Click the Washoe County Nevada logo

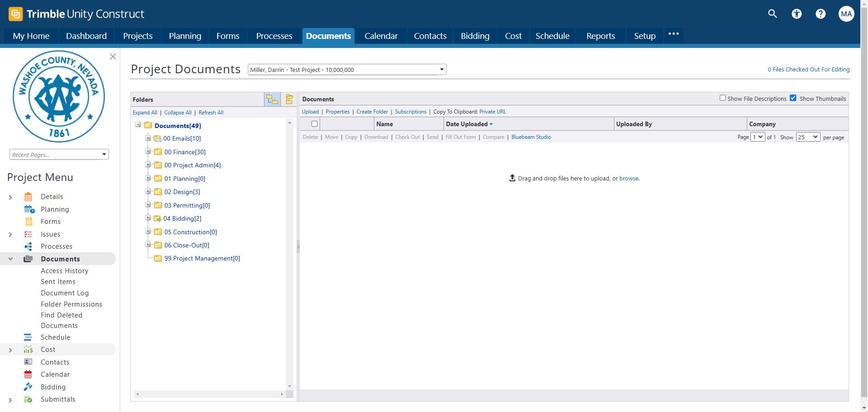59,96
